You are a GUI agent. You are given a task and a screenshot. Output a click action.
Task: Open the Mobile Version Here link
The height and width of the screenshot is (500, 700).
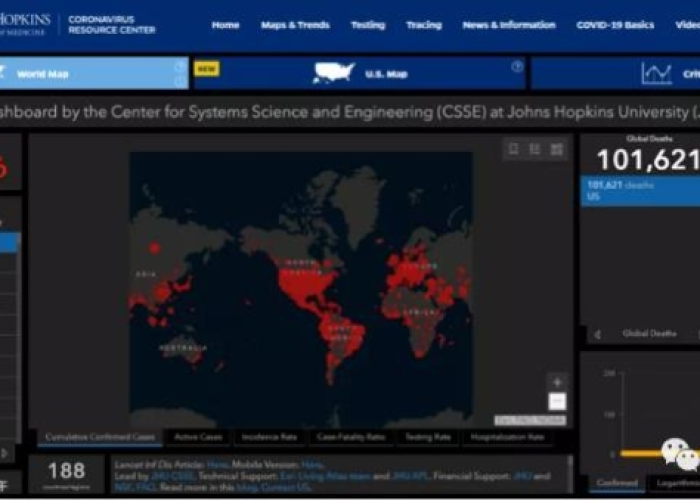(312, 465)
